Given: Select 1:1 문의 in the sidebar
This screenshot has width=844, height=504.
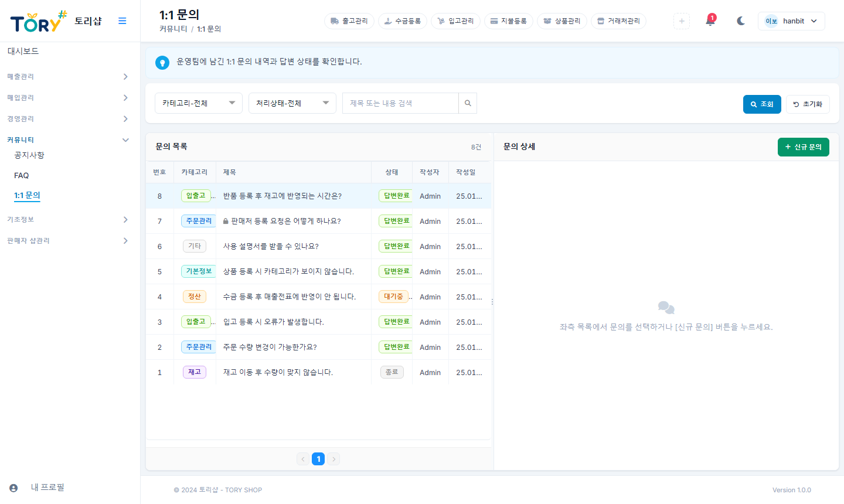Looking at the screenshot, I should (x=27, y=196).
